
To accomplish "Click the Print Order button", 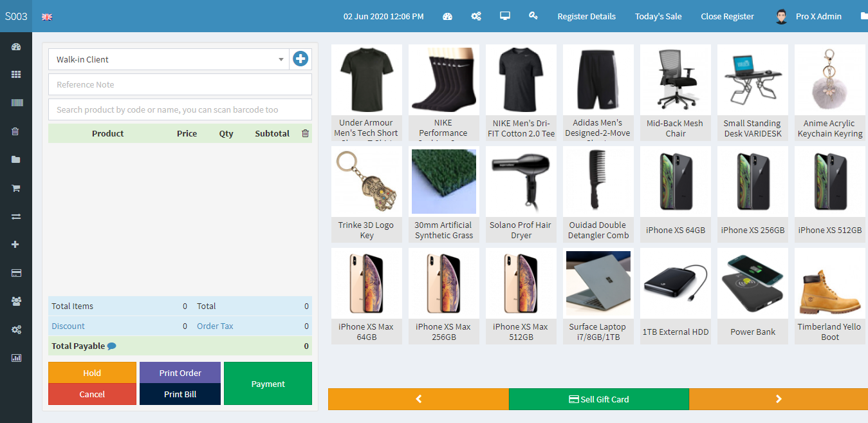I will [x=180, y=373].
